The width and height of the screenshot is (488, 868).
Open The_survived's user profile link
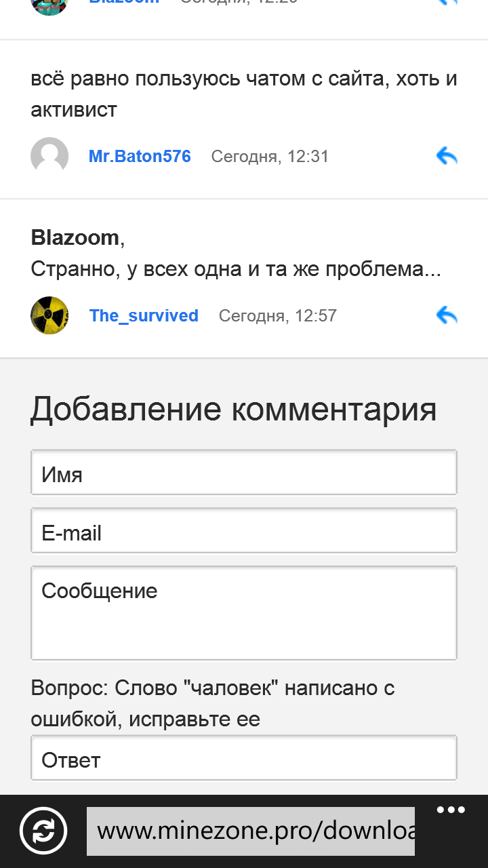(144, 316)
